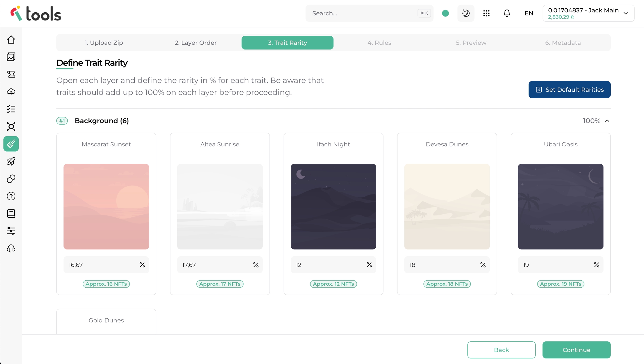Select the checklist sidebar icon
Image resolution: width=644 pixels, height=364 pixels.
click(x=11, y=109)
